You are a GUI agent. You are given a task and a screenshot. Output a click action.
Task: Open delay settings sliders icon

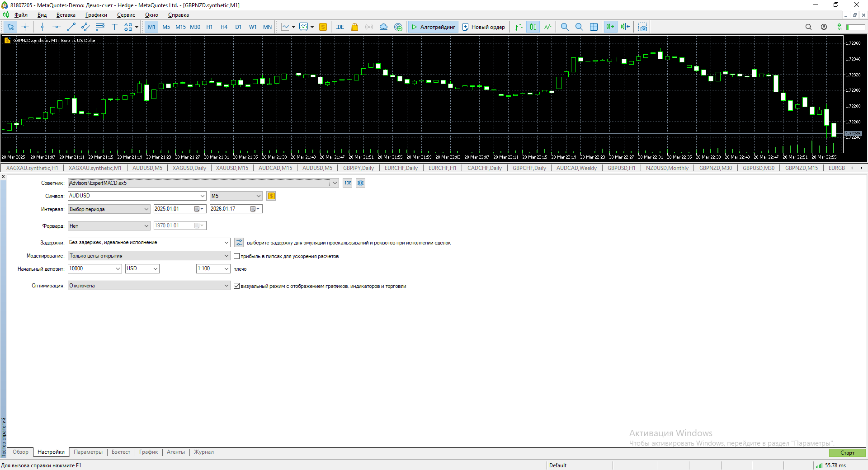(x=239, y=243)
